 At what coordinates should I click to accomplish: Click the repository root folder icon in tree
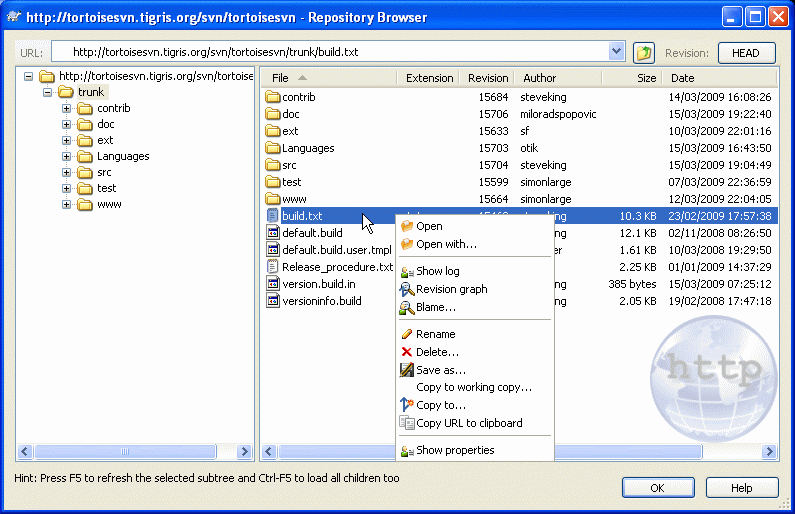pos(47,76)
